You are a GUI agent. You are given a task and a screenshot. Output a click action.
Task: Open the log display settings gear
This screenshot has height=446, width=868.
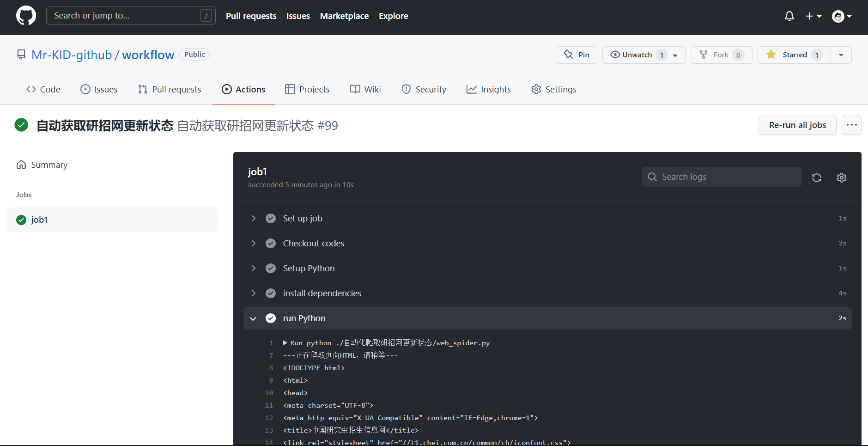pyautogui.click(x=841, y=177)
